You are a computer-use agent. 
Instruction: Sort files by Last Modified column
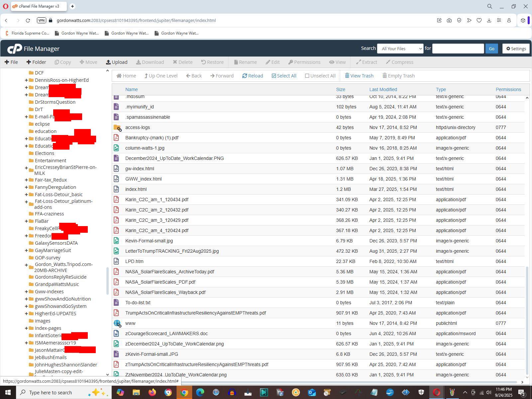(x=383, y=89)
